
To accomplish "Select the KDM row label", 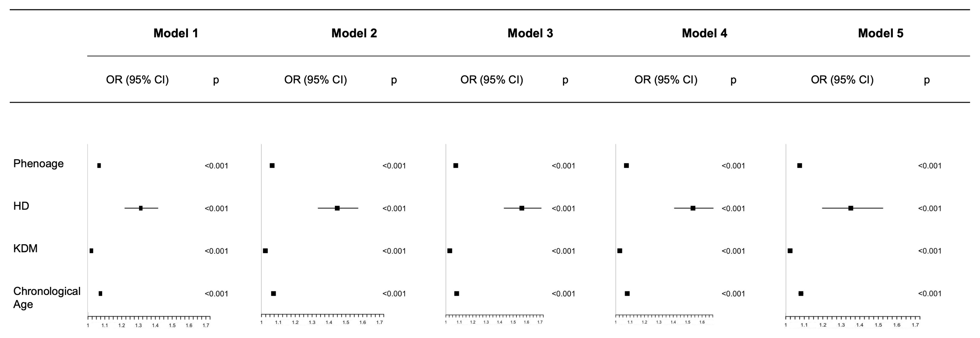I will click(26, 249).
